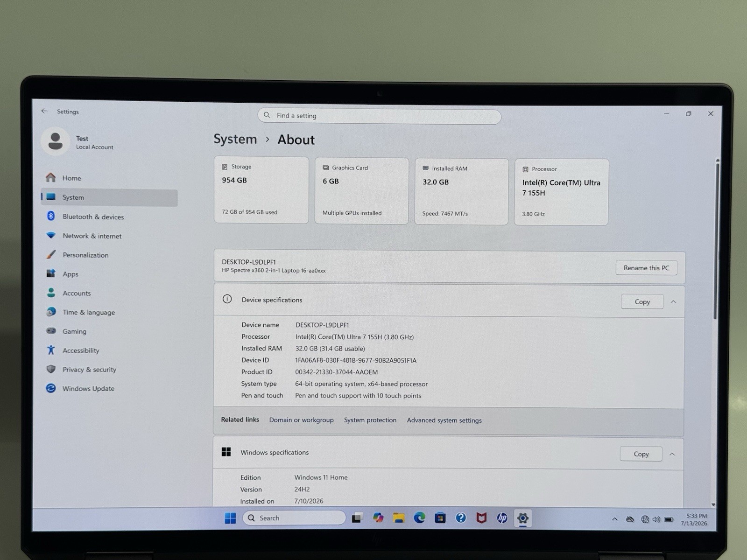The width and height of the screenshot is (747, 560).
Task: Restore down the Settings window
Action: [x=688, y=114]
